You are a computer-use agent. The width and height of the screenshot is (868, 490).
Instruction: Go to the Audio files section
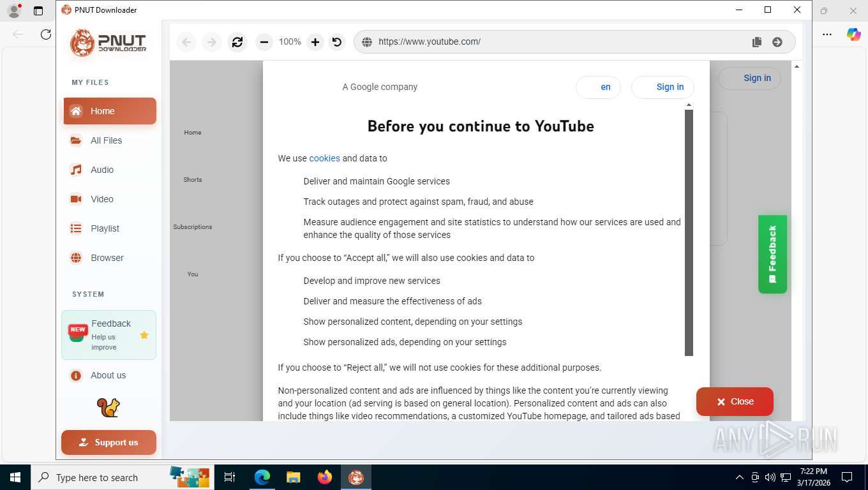[x=110, y=170]
